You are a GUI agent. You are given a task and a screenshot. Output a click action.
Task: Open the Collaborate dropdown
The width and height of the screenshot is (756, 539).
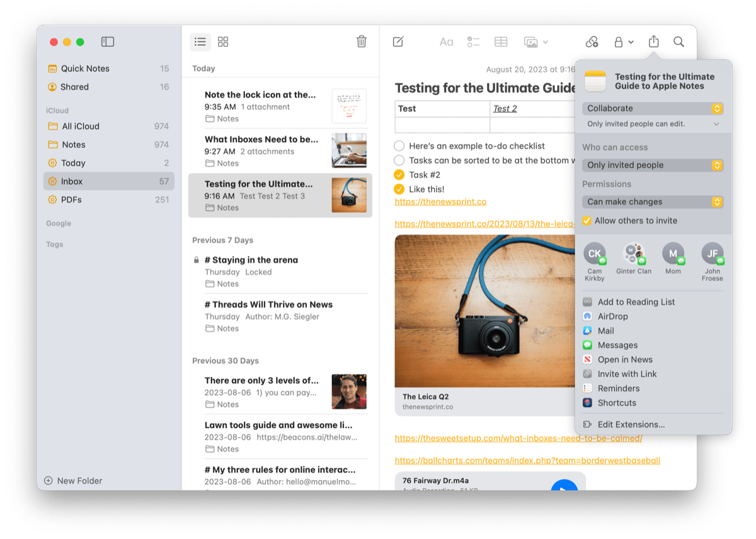(x=653, y=108)
